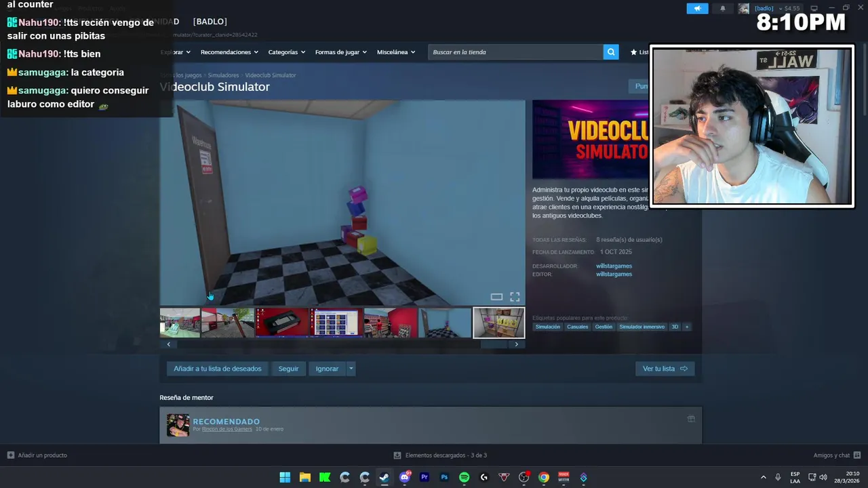The image size is (868, 488).
Task: Click the right arrow under the thumbnails
Action: point(516,344)
